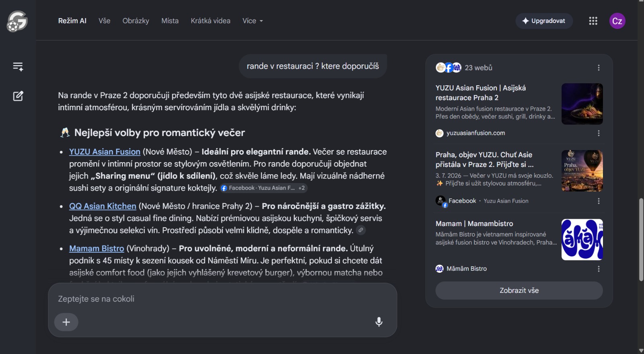This screenshot has width=644, height=354.
Task: Open more options for Mămăm Bistro result
Action: pos(599,269)
